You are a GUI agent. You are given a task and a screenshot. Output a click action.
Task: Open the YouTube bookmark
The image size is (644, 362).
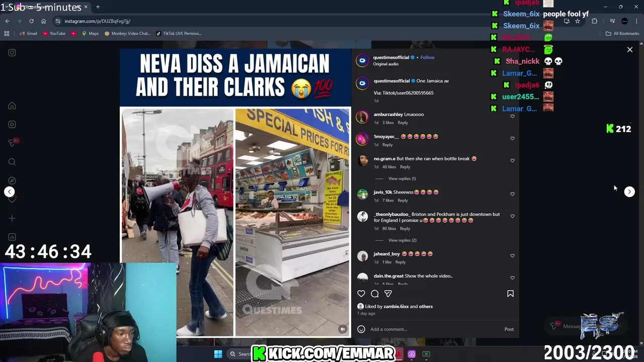point(54,34)
